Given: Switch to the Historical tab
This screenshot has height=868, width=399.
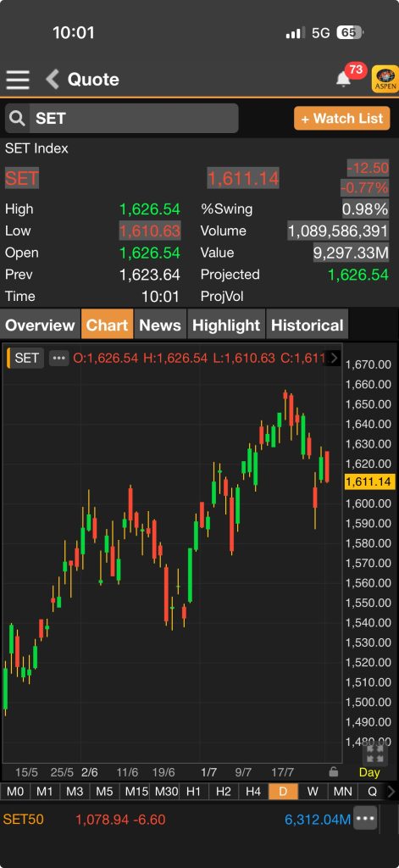Looking at the screenshot, I should (308, 325).
